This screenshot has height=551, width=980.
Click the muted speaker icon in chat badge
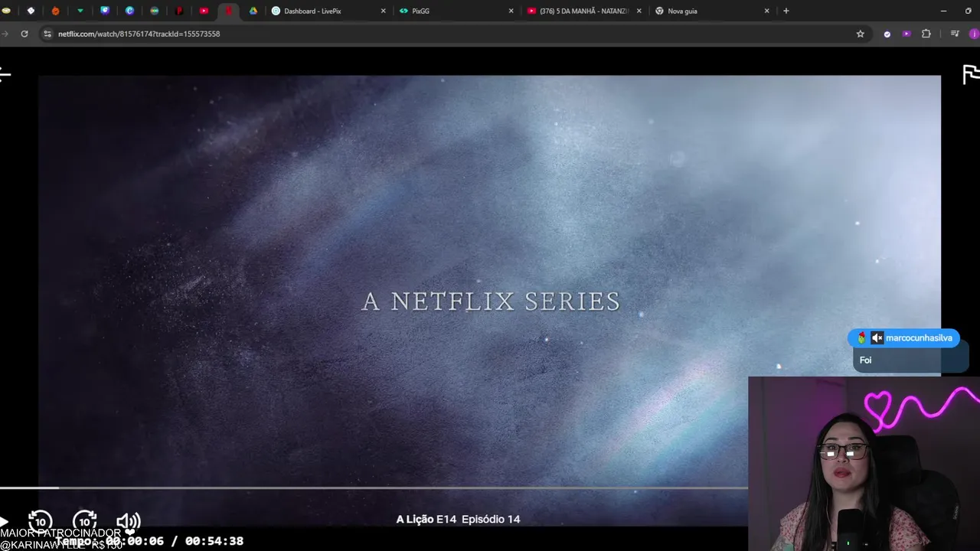877,338
